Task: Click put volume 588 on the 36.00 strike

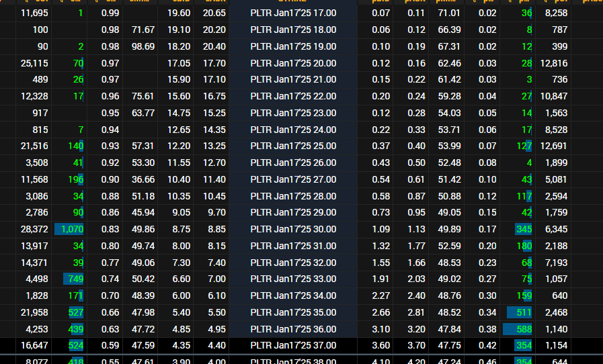Action: click(524, 329)
